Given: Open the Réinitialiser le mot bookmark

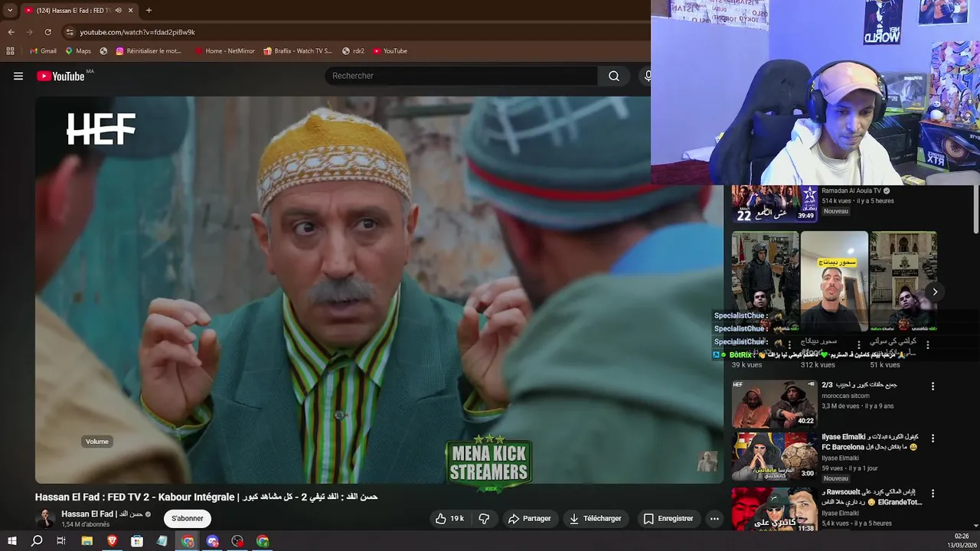Looking at the screenshot, I should click(x=149, y=51).
